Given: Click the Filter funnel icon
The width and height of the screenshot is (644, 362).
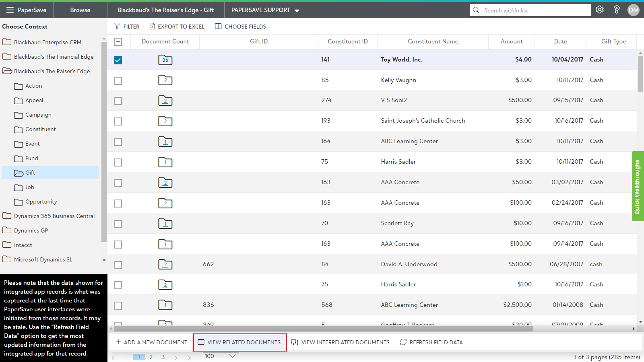Looking at the screenshot, I should click(117, 27).
